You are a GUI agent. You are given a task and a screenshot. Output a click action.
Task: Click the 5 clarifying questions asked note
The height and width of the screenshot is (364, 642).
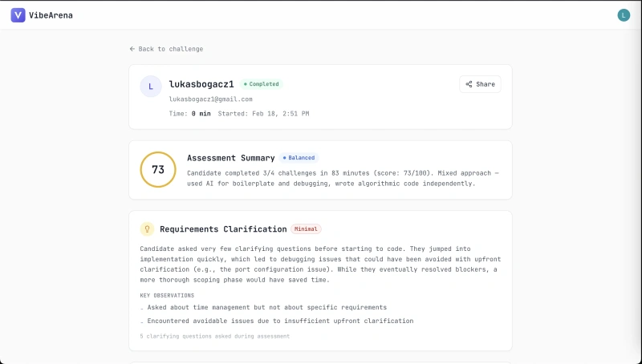215,336
